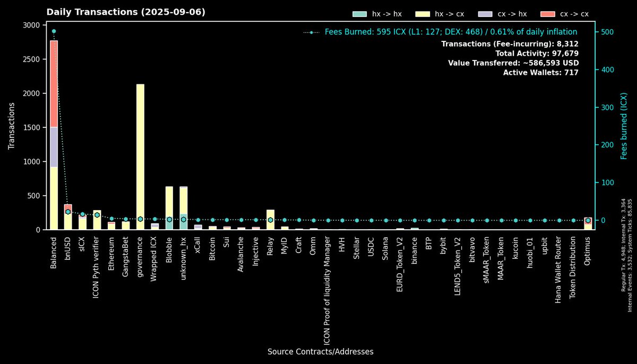Click the Fees Burned dotted-line legend marker
Image resolution: width=637 pixels, height=364 pixels.
pyautogui.click(x=311, y=32)
